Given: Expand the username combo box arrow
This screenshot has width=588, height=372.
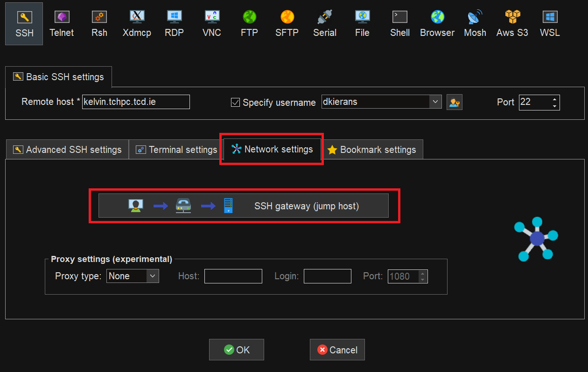Looking at the screenshot, I should pyautogui.click(x=435, y=102).
